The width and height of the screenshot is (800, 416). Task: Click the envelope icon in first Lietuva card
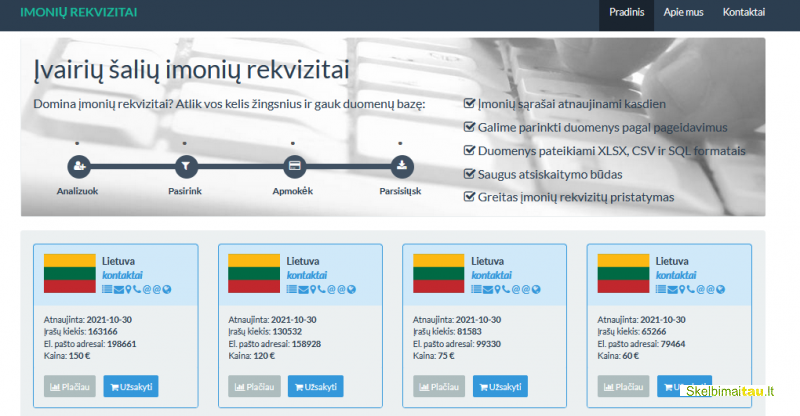pos(119,289)
